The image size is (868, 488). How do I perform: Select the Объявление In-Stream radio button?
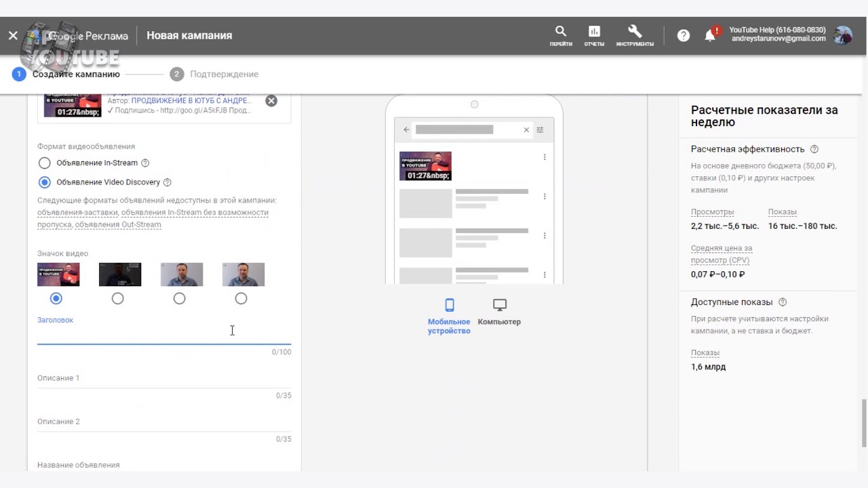tap(45, 163)
